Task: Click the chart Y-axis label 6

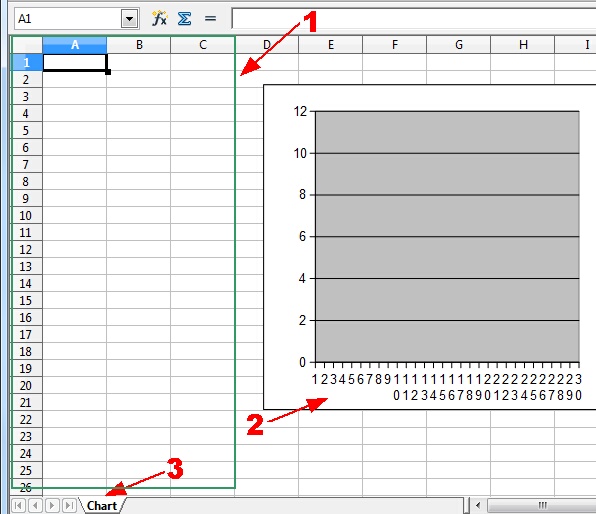Action: pyautogui.click(x=303, y=236)
